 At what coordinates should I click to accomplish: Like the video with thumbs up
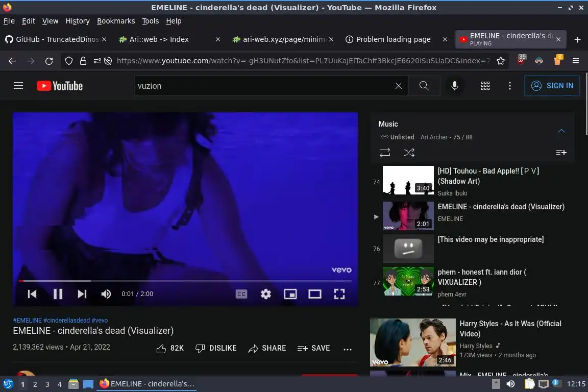click(170, 349)
